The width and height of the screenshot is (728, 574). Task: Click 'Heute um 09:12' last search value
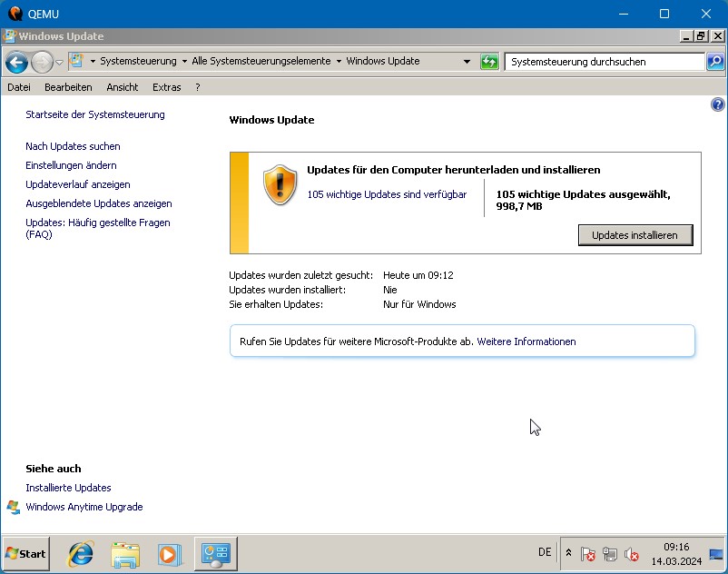pyautogui.click(x=418, y=275)
